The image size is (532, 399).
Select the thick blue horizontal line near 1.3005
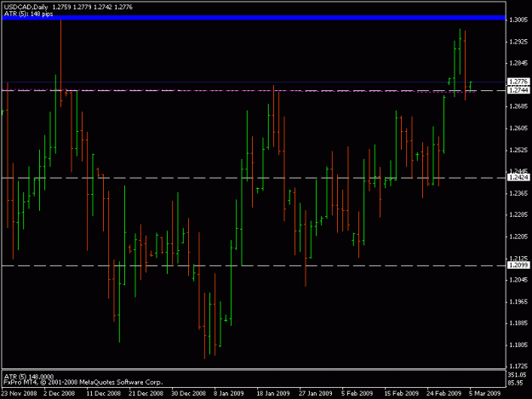pyautogui.click(x=254, y=18)
